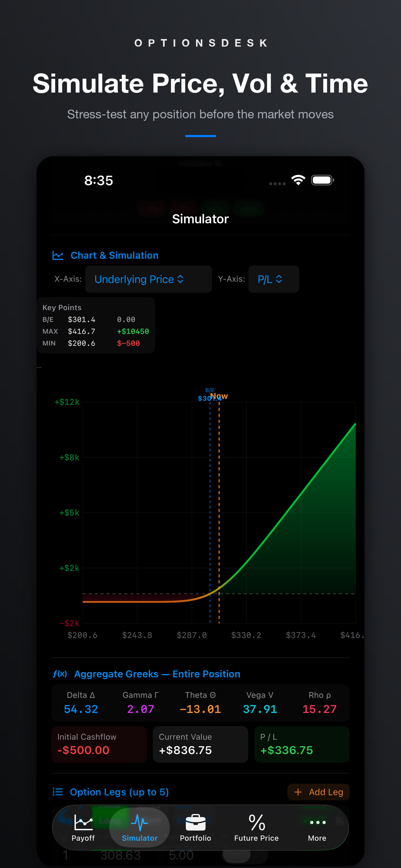Tap the +$8k Y-axis label

(x=69, y=457)
